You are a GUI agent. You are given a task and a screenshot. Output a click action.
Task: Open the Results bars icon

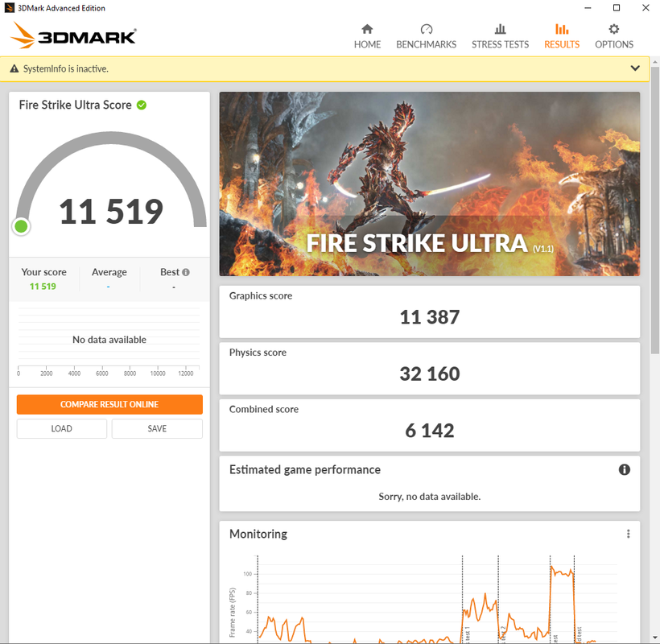[562, 29]
